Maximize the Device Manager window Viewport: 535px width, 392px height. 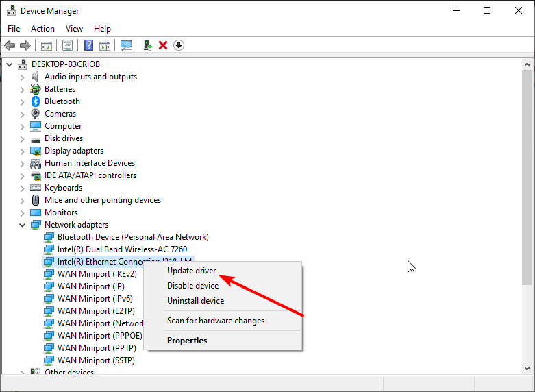coord(487,10)
